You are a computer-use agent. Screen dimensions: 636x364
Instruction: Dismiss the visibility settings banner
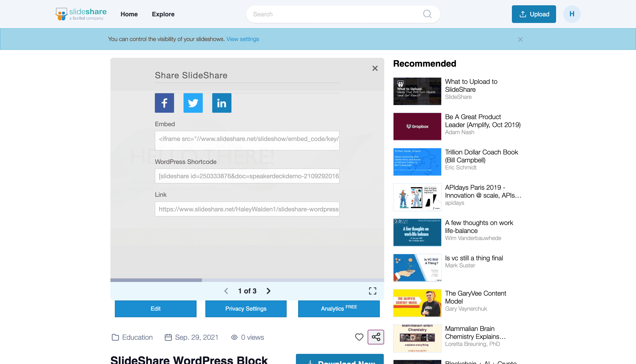[x=520, y=39]
